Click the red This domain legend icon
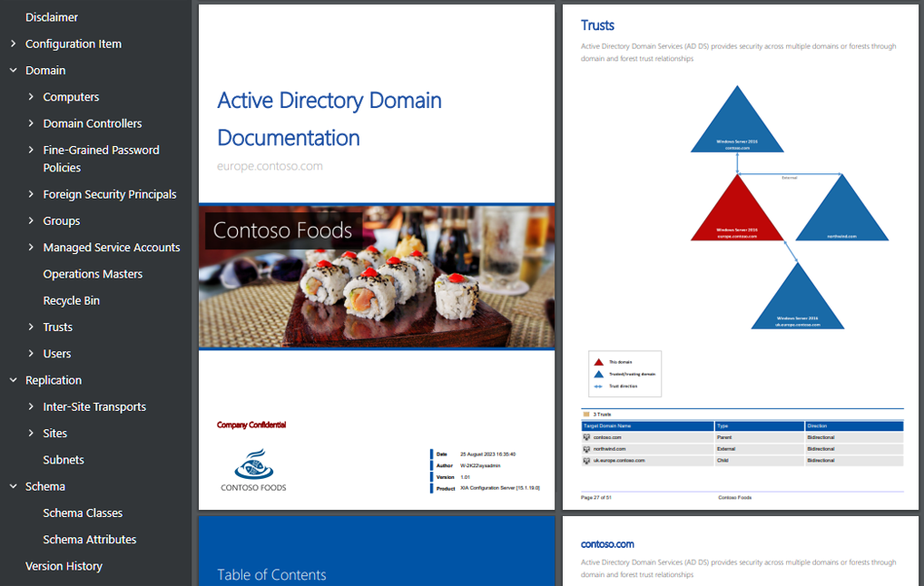924x586 pixels. coord(599,362)
